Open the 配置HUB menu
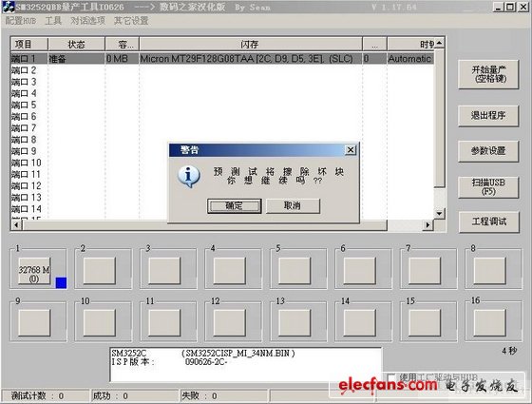 coord(21,21)
